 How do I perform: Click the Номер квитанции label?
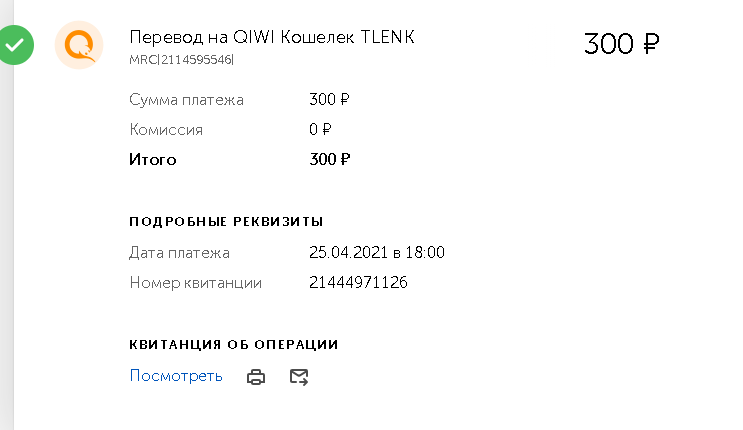(196, 283)
